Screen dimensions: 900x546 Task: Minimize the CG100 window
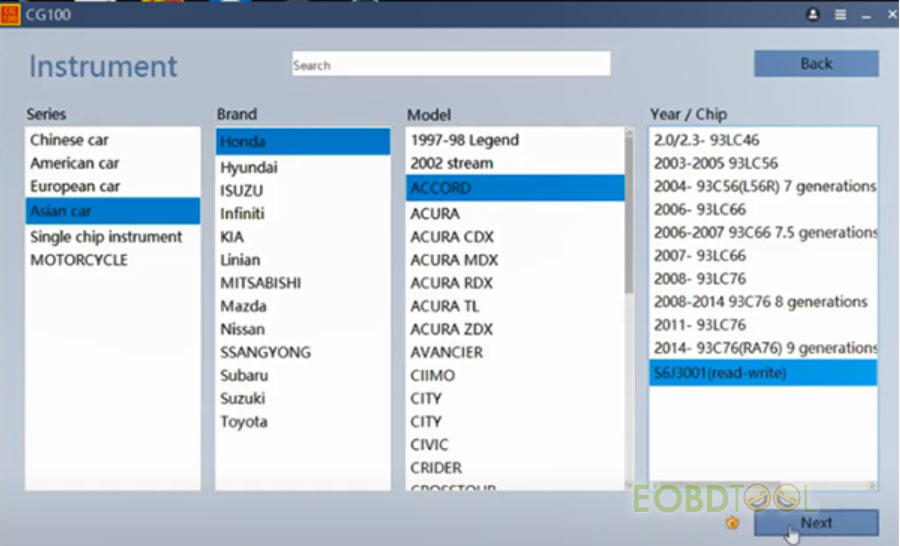[x=866, y=16]
